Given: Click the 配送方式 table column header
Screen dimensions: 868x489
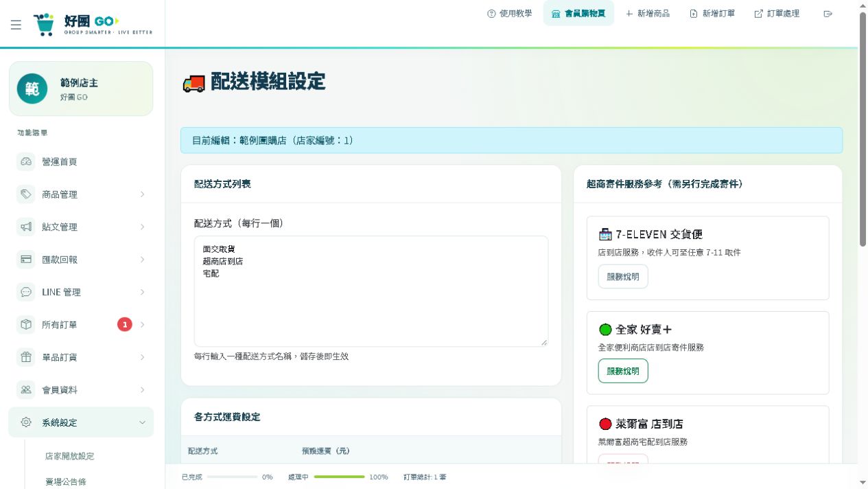Looking at the screenshot, I should 203,451.
